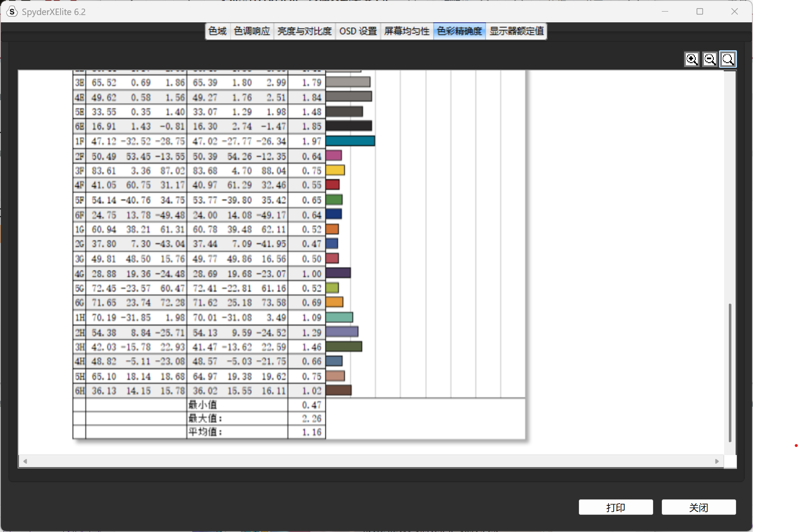
Task: Click the 关闭 button
Action: point(699,507)
